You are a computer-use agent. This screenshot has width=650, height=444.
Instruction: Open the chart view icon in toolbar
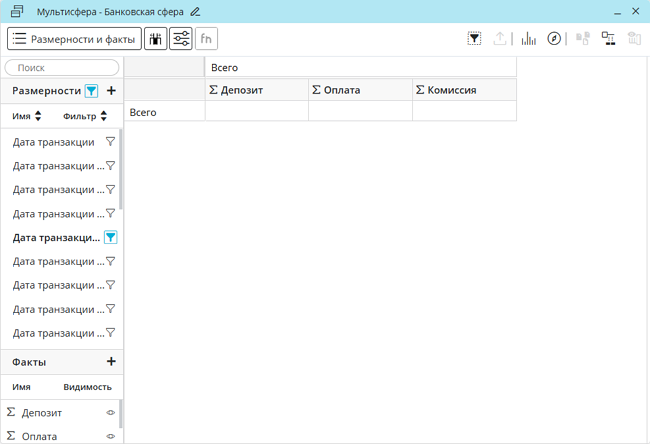528,39
